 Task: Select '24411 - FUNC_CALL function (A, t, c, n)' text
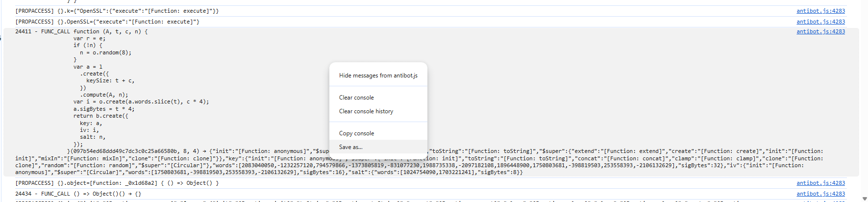pos(81,31)
